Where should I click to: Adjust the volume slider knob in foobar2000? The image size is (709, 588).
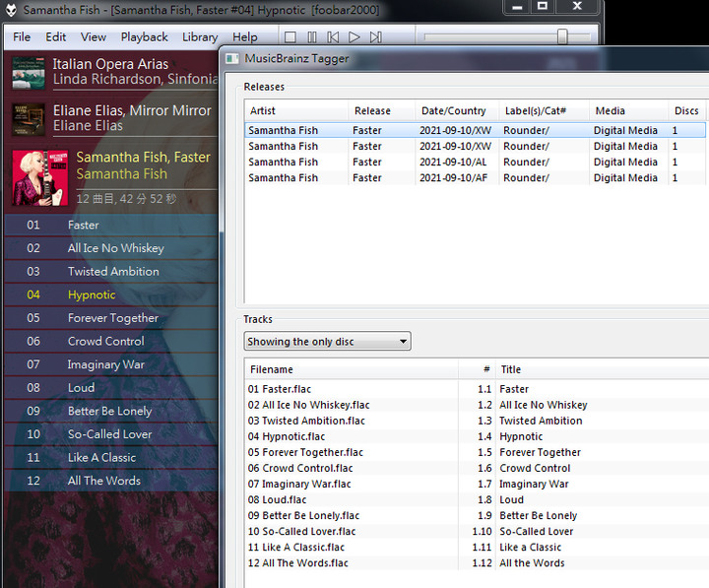[x=562, y=36]
